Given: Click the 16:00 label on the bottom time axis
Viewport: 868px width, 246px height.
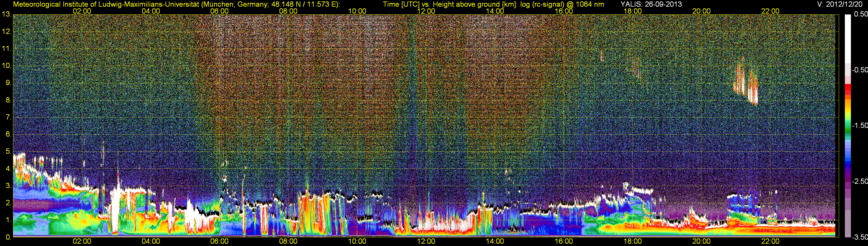Looking at the screenshot, I should point(564,241).
